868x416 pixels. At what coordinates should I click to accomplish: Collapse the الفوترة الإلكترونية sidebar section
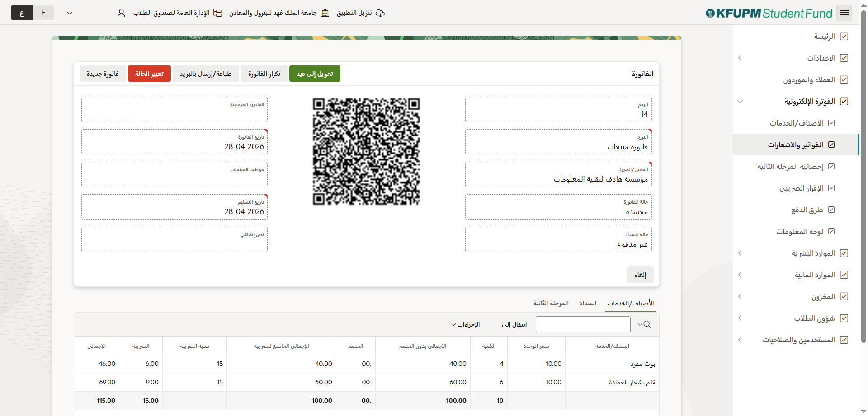point(740,101)
